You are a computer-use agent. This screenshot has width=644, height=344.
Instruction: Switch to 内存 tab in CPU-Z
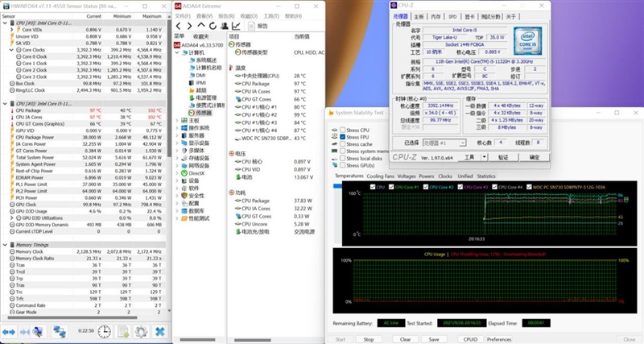[436, 16]
